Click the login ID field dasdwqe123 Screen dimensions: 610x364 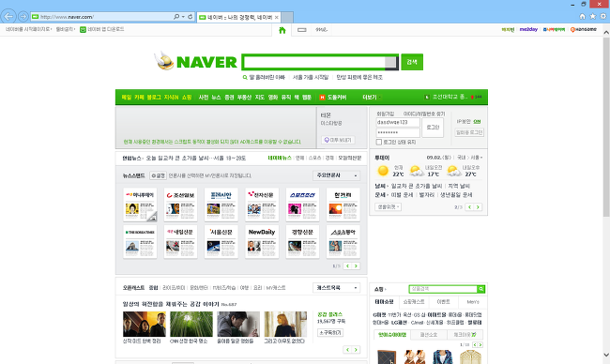(x=398, y=122)
